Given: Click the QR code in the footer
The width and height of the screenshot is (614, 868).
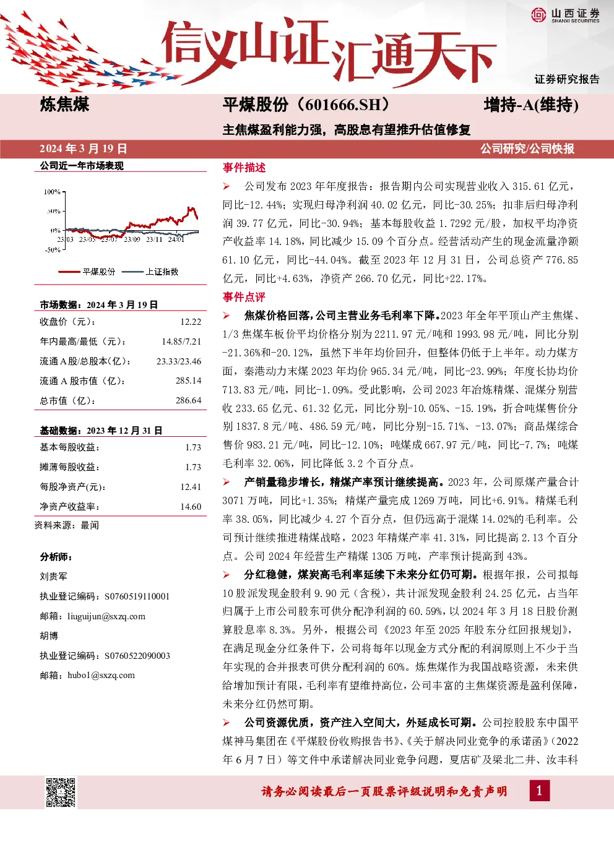Looking at the screenshot, I should click(x=61, y=792).
